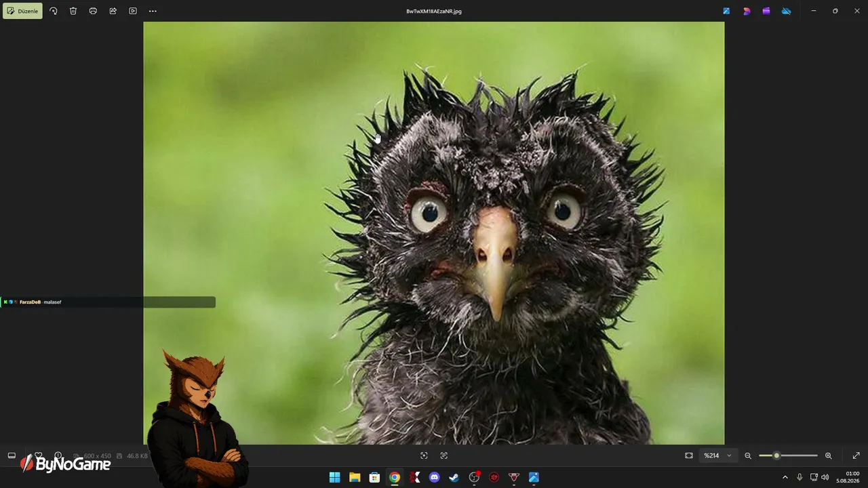Zoom out using the minus magnifier
Image resolution: width=868 pixels, height=488 pixels.
tap(748, 455)
